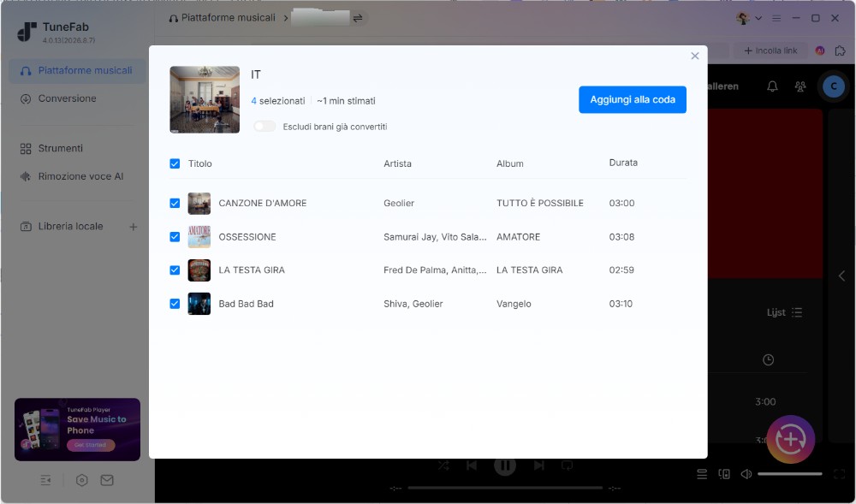Click Geolier artist in first row
This screenshot has height=504, width=856.
click(399, 203)
